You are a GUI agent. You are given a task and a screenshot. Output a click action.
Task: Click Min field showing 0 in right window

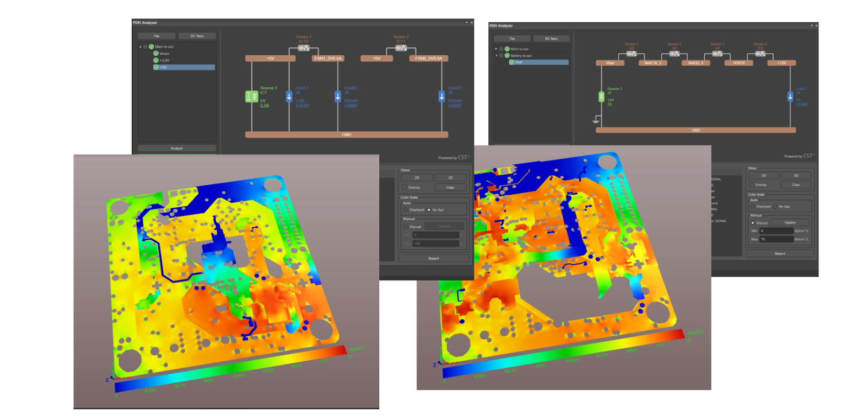tap(776, 231)
